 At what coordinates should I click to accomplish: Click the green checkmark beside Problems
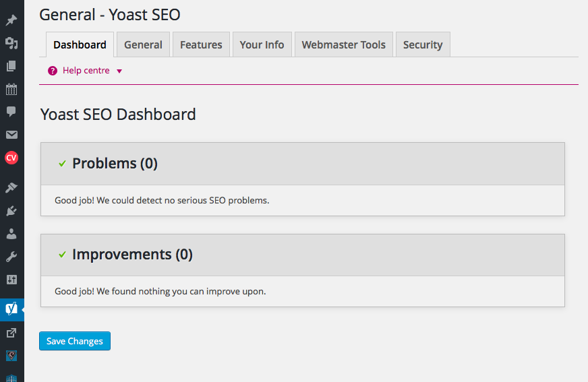(x=62, y=164)
